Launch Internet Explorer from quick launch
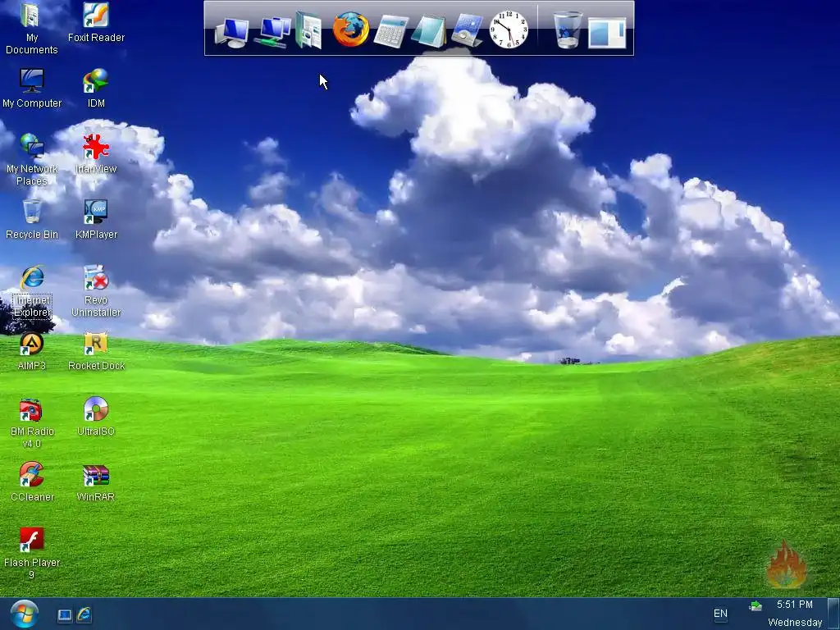Screen dimensions: 840x630 (x=84, y=614)
